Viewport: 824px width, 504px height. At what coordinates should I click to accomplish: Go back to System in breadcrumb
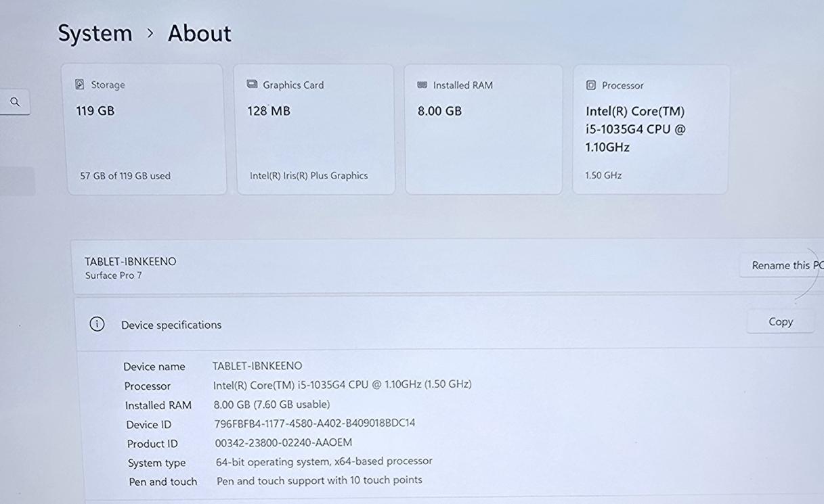(x=95, y=33)
